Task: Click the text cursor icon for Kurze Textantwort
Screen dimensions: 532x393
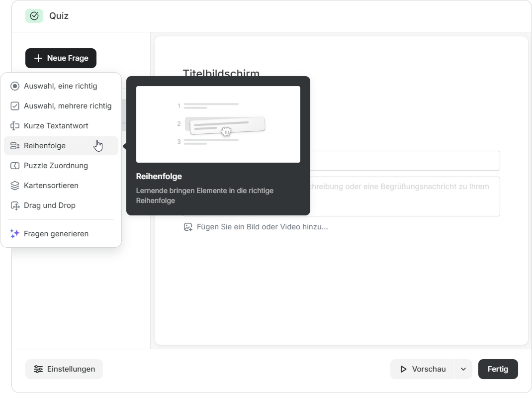Action: (15, 126)
